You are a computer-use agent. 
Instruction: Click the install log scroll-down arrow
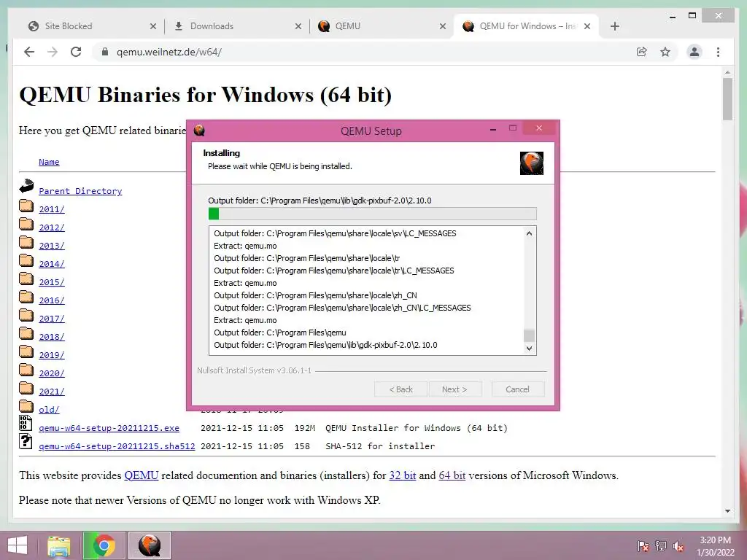click(529, 348)
